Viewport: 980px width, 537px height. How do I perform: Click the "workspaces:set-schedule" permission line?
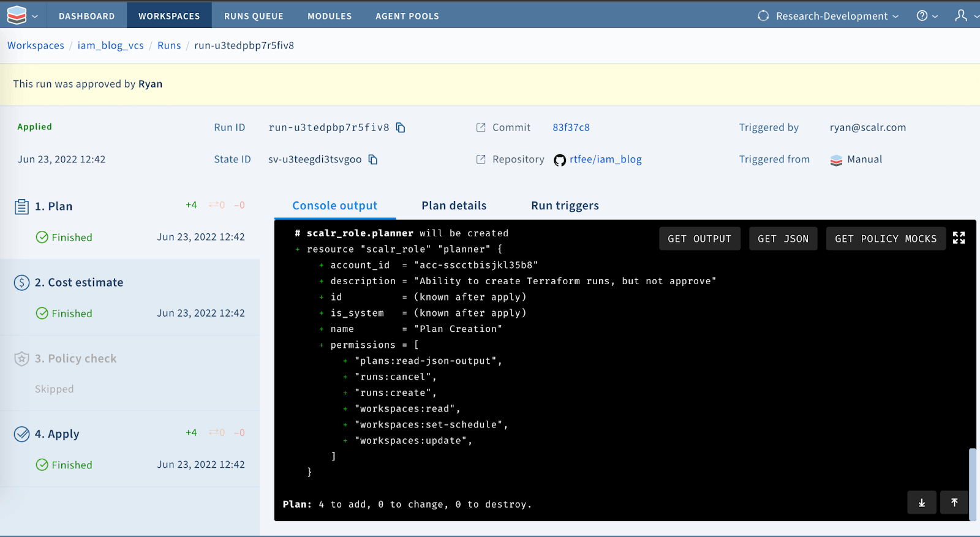pyautogui.click(x=431, y=425)
